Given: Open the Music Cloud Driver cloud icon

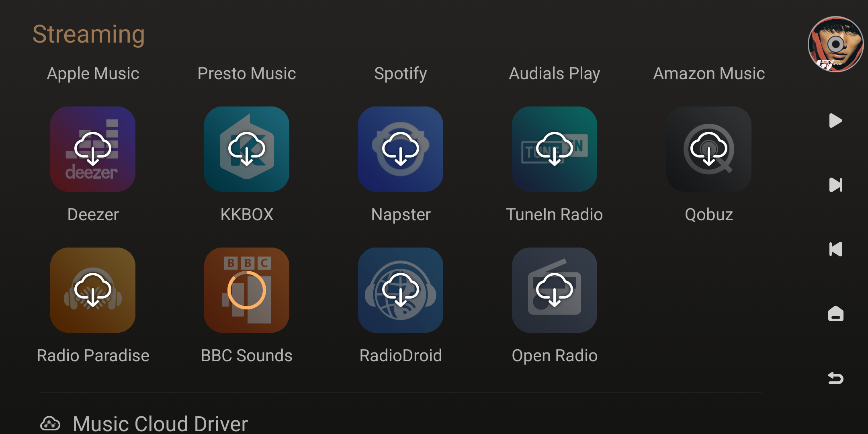Looking at the screenshot, I should 50,424.
